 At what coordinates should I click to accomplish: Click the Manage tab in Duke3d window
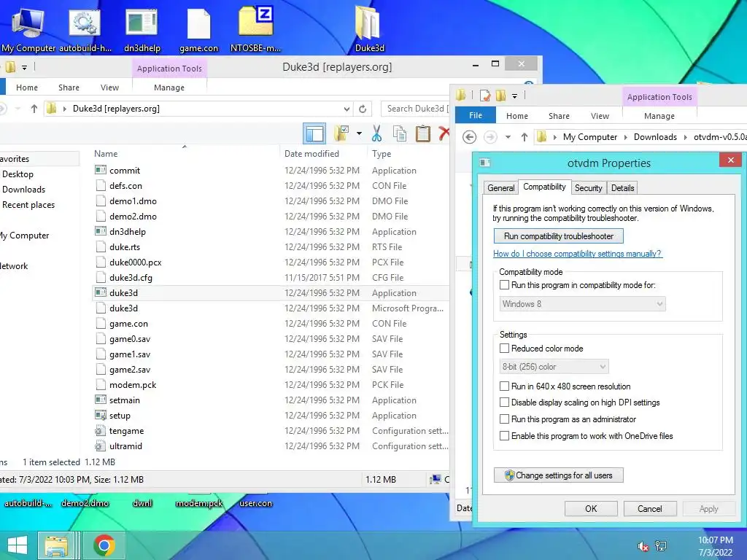coord(169,87)
